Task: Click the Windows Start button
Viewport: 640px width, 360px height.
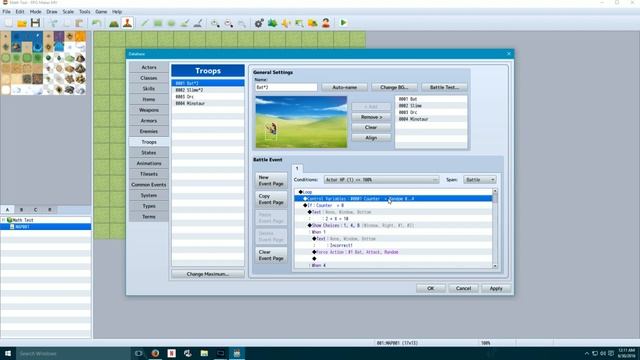Action: click(x=8, y=353)
